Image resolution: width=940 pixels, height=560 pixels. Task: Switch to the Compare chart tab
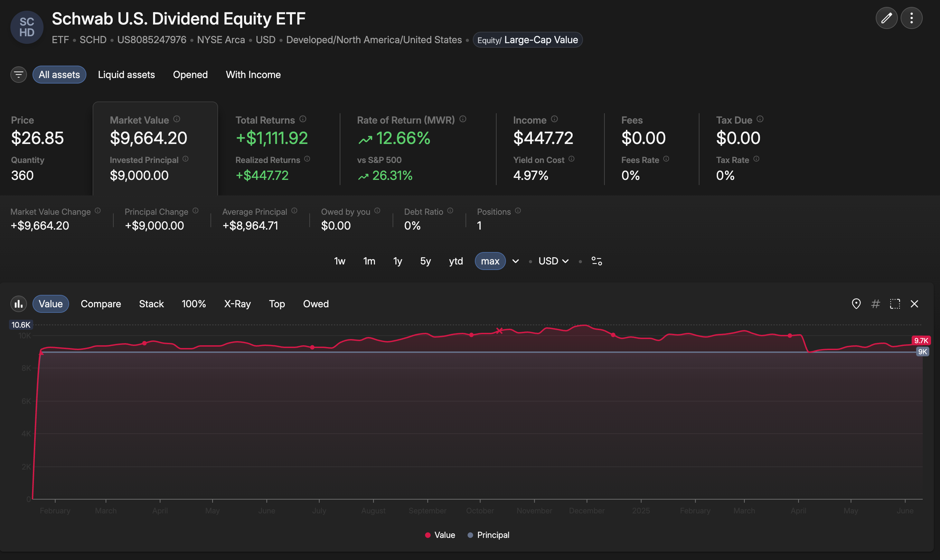[101, 304]
